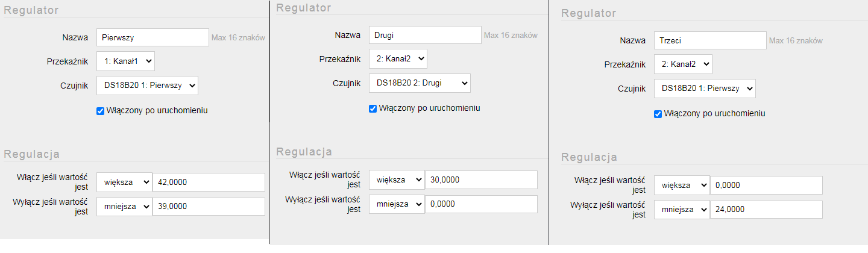Viewport: 868px width, 253px height.
Task: Open the '1: Kanał1' Przekaźnik dropdown
Action: [x=125, y=61]
